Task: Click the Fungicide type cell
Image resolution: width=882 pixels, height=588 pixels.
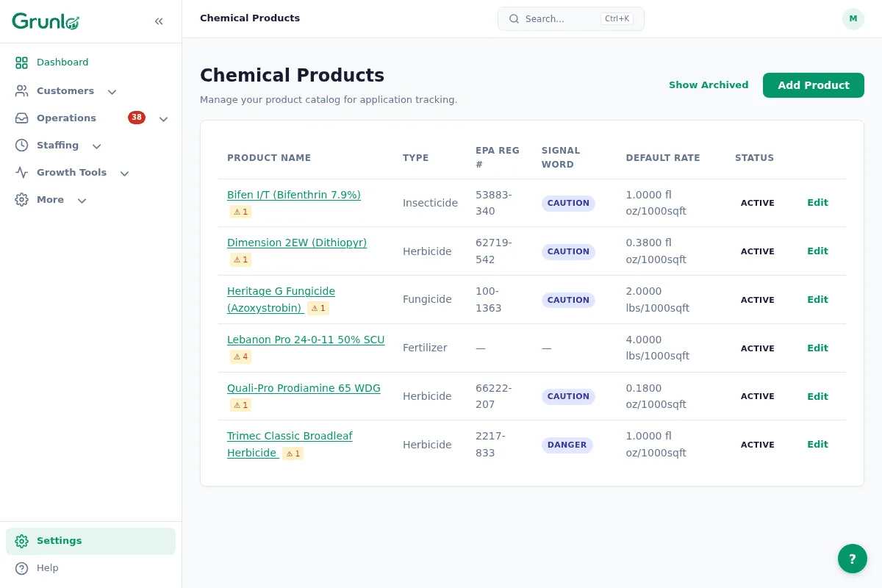Action: pos(427,300)
